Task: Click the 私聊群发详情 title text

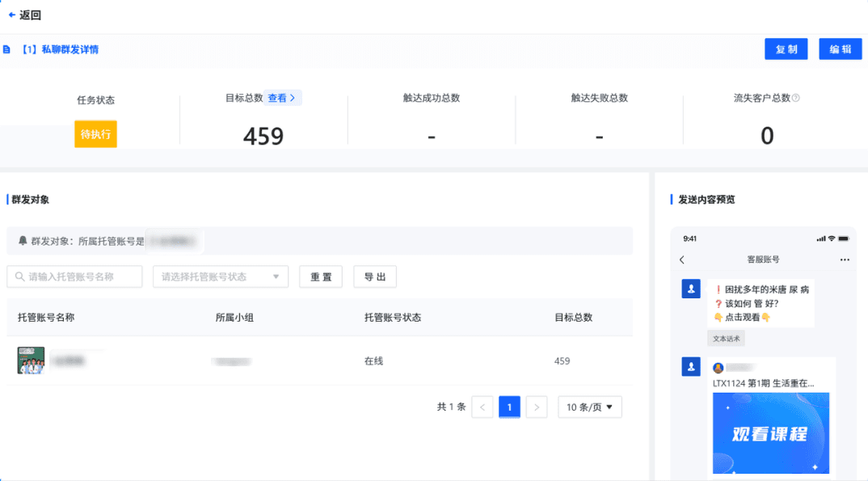Action: [70, 50]
